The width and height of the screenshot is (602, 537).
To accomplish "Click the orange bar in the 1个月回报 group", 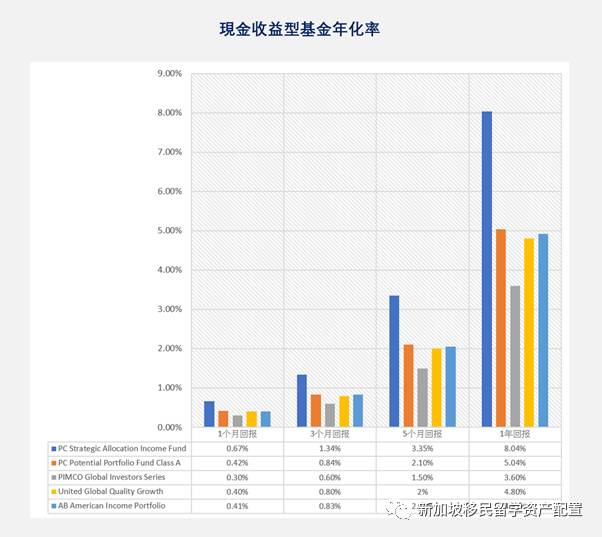I will 223,419.
